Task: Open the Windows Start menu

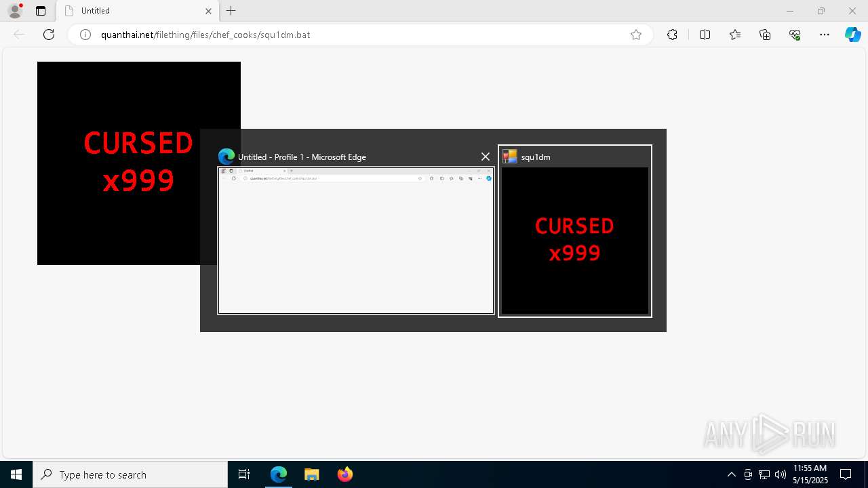Action: [x=16, y=474]
